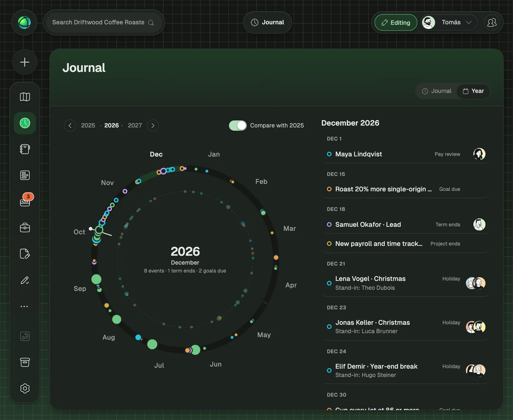Open New payroll and time track project

coord(405,243)
